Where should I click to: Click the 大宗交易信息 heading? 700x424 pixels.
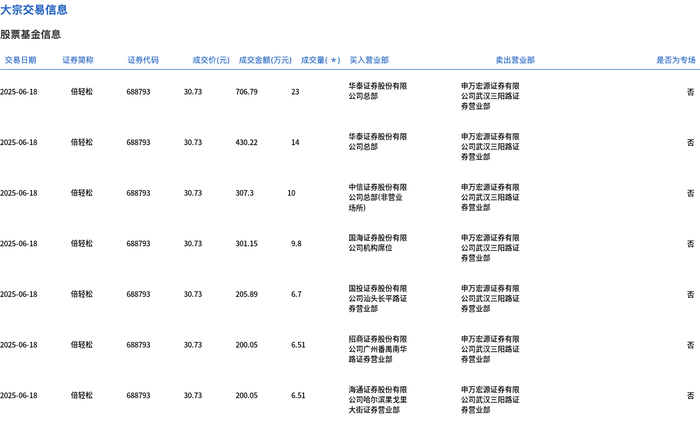point(34,10)
